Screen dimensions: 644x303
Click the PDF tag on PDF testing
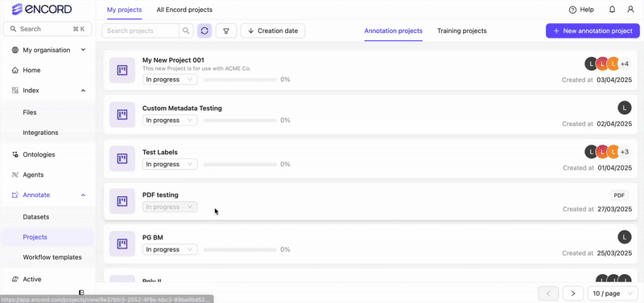coord(619,195)
